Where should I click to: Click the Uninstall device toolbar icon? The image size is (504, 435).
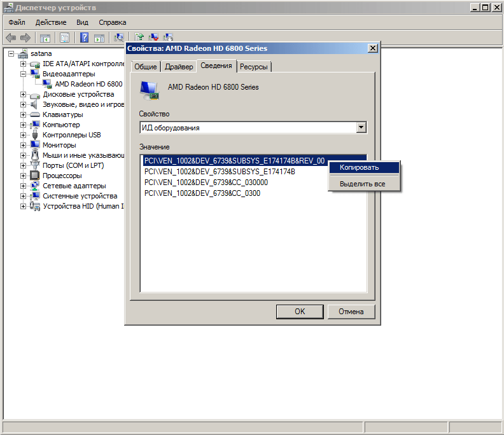coord(153,37)
